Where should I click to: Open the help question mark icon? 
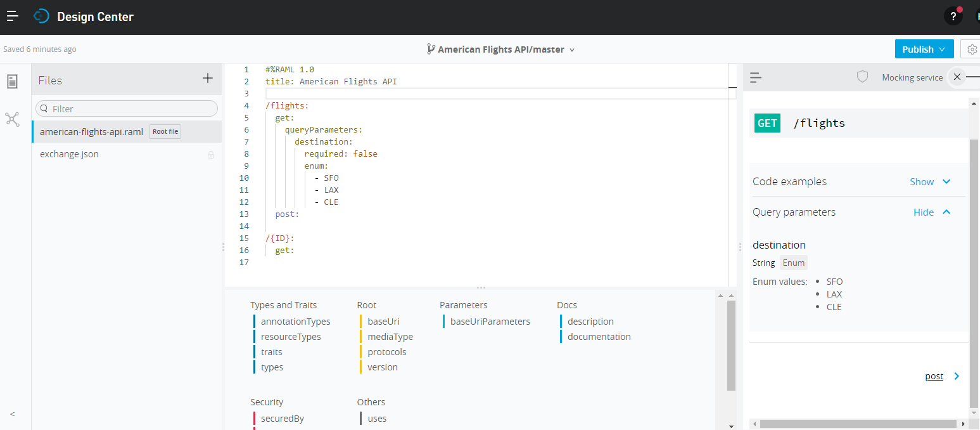tap(953, 16)
